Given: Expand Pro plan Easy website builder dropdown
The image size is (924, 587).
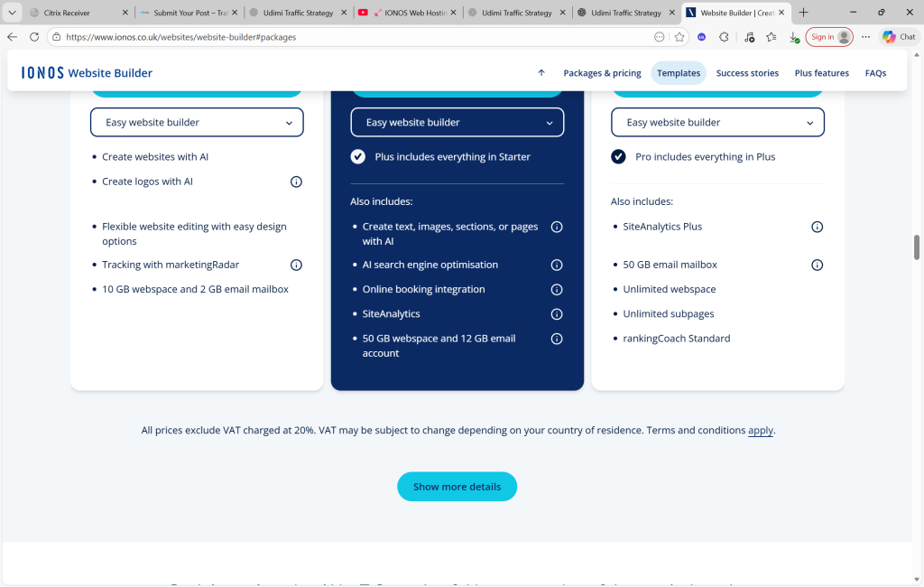Looking at the screenshot, I should pyautogui.click(x=717, y=123).
